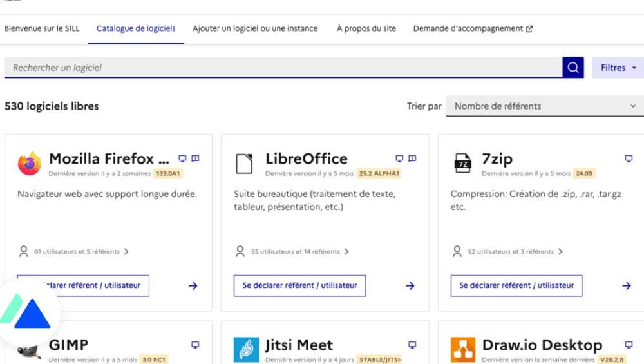
Task: Click the help icon on LibreOffice card
Action: point(412,158)
